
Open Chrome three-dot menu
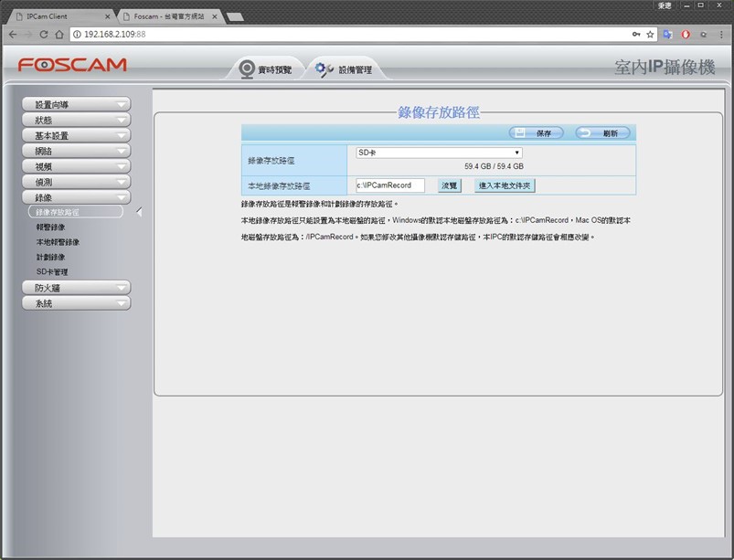tap(721, 34)
